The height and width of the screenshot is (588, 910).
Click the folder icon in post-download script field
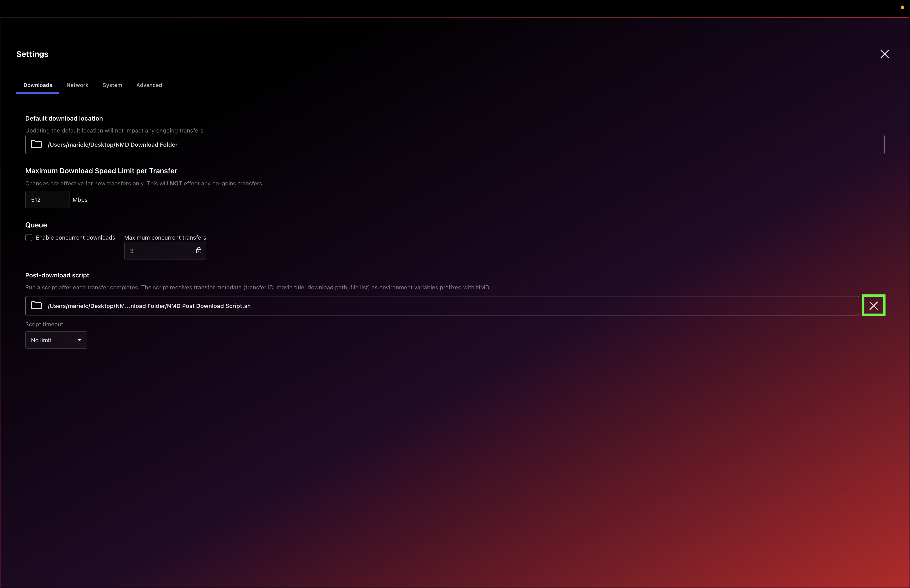pyautogui.click(x=36, y=306)
